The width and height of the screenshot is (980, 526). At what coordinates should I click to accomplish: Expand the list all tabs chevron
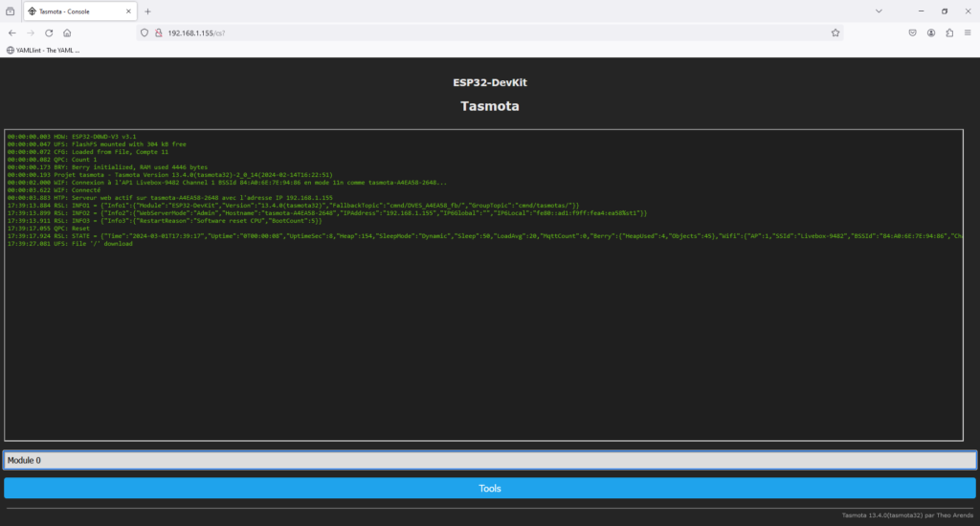879,11
